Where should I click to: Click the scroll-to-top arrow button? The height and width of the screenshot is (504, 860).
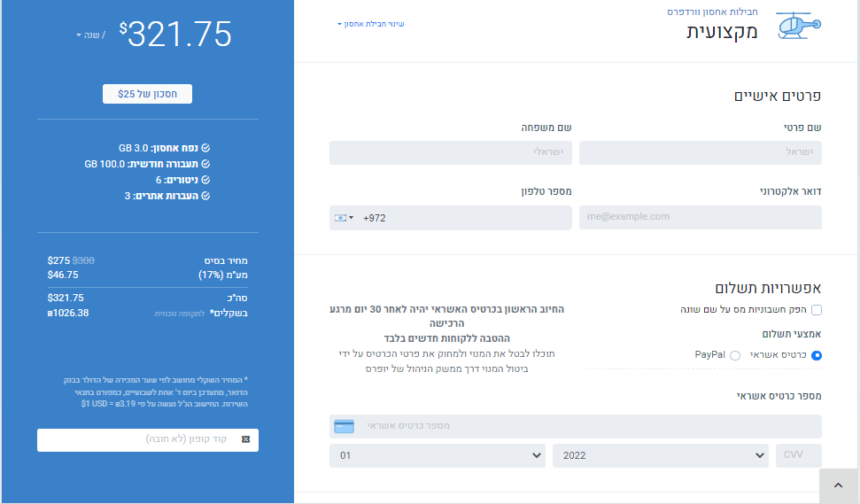838,485
